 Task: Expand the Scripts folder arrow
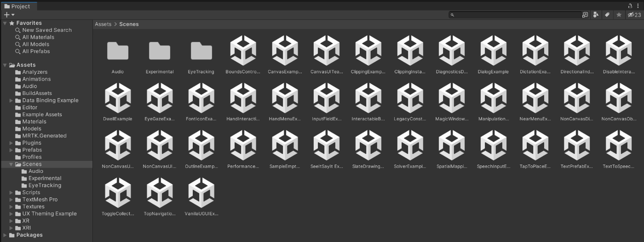pyautogui.click(x=11, y=193)
